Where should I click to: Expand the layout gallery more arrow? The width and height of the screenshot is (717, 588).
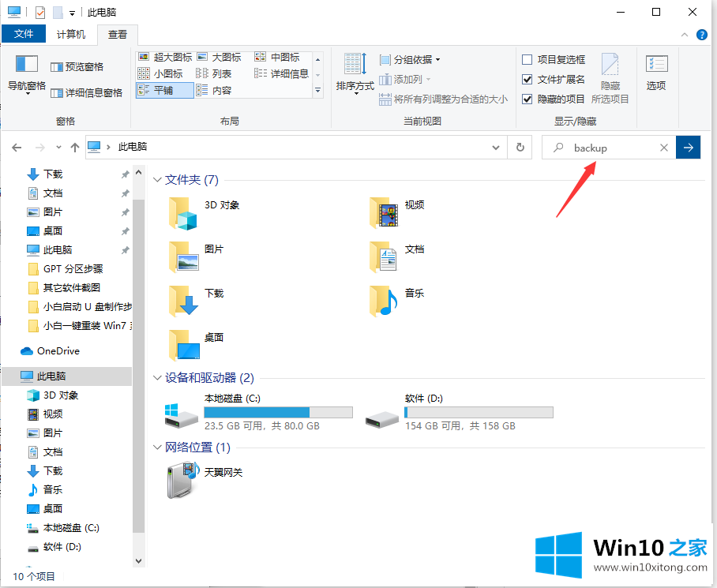(317, 91)
